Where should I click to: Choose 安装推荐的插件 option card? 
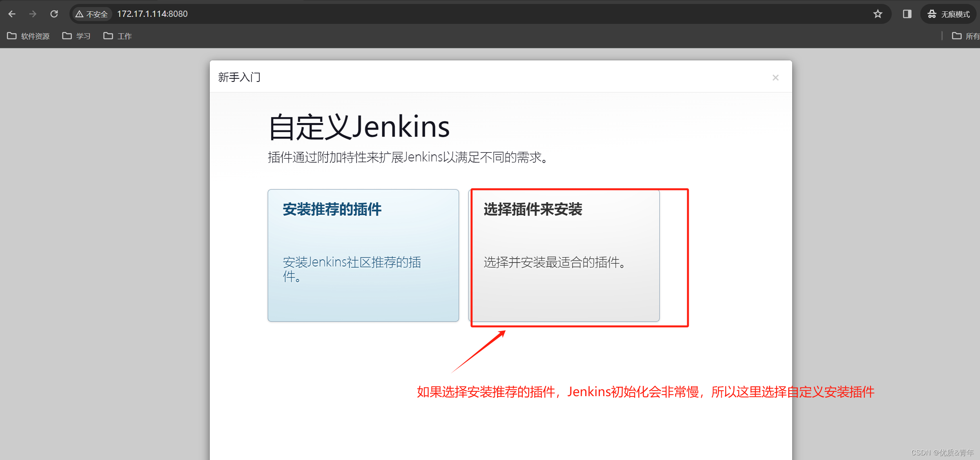pyautogui.click(x=363, y=255)
